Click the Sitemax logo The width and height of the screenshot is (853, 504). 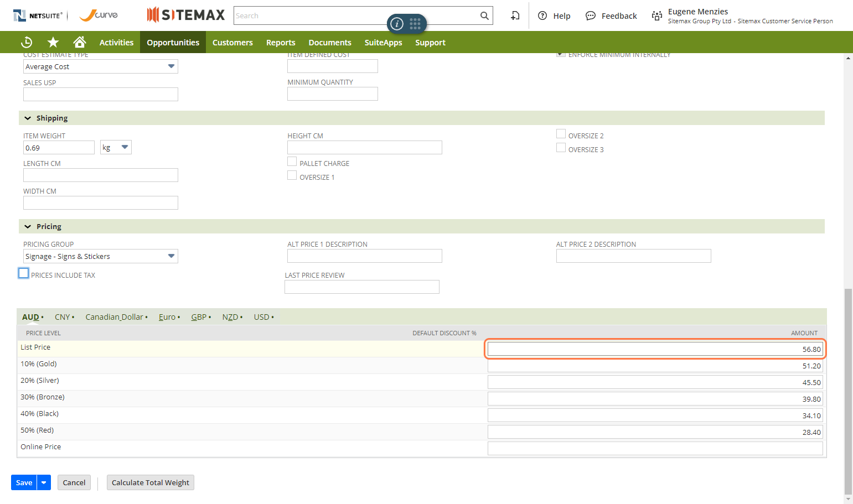pos(185,15)
